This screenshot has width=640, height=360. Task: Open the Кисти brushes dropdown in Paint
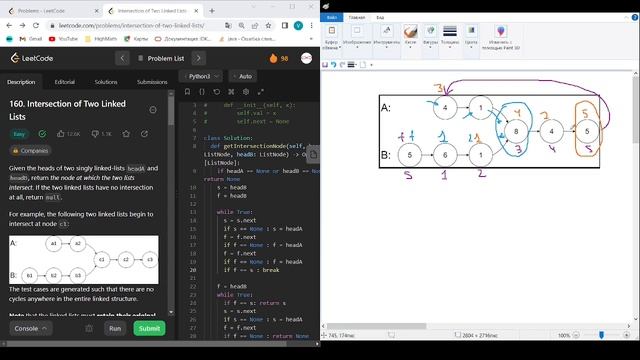(x=410, y=36)
